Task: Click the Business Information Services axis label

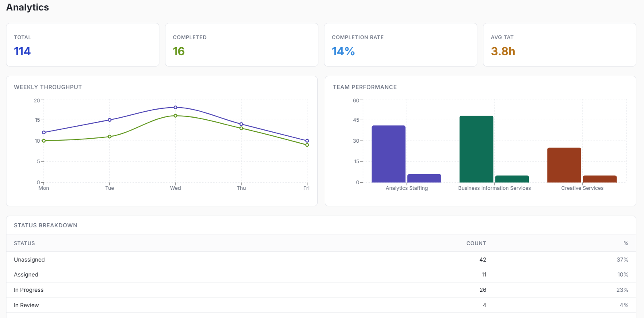Action: pos(494,188)
